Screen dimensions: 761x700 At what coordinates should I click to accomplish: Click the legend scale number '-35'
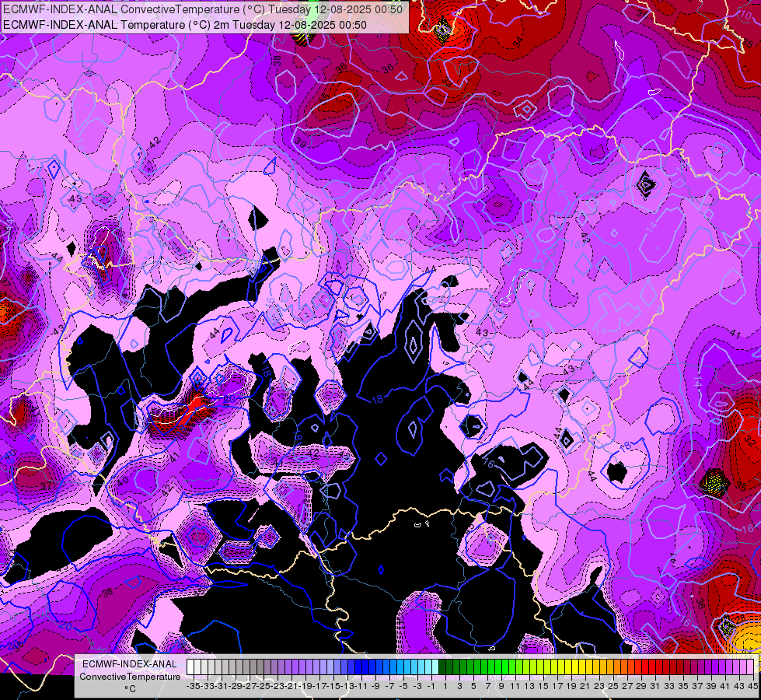[193, 686]
